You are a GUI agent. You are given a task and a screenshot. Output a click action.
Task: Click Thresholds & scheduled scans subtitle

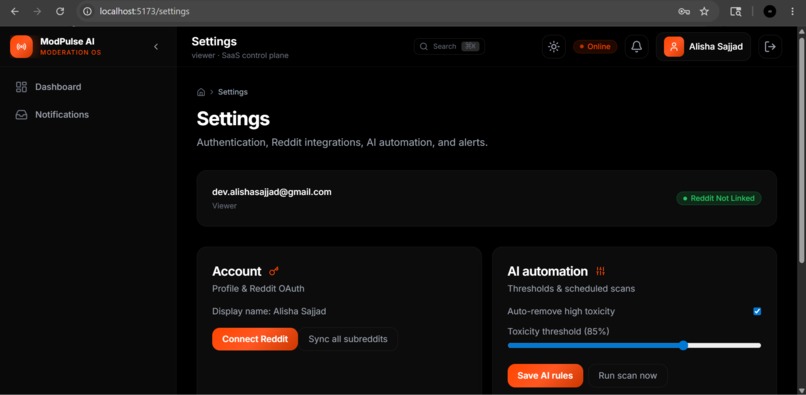click(571, 289)
